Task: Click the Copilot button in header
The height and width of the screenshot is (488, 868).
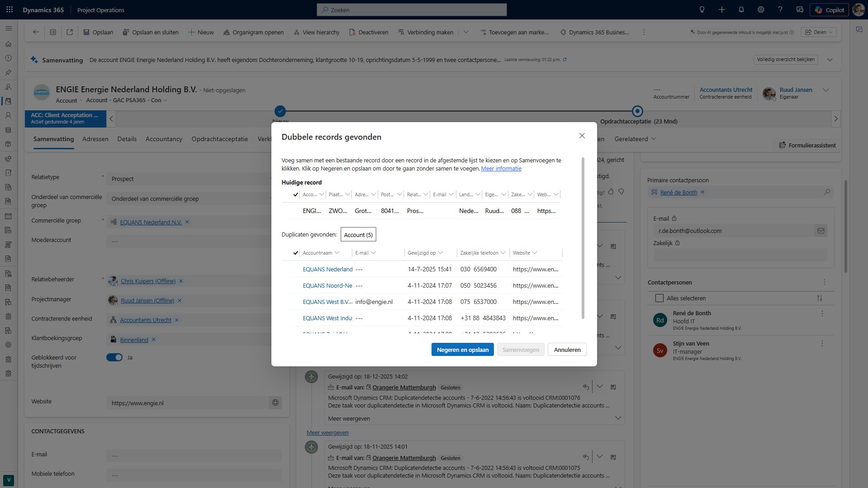Action: [x=829, y=10]
